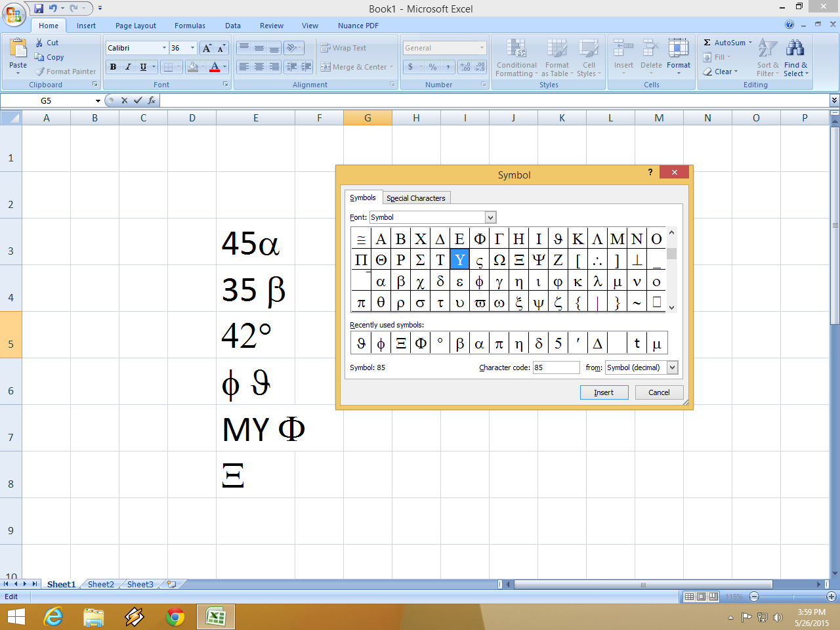Click the Insert button in Symbol dialog
The height and width of the screenshot is (630, 840).
tap(603, 392)
